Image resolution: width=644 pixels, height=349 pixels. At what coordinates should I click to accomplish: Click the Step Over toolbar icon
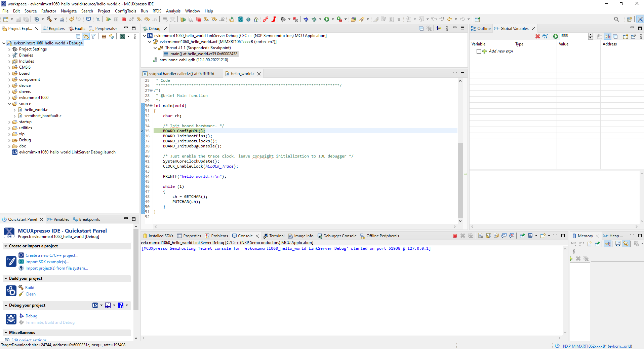(x=147, y=20)
